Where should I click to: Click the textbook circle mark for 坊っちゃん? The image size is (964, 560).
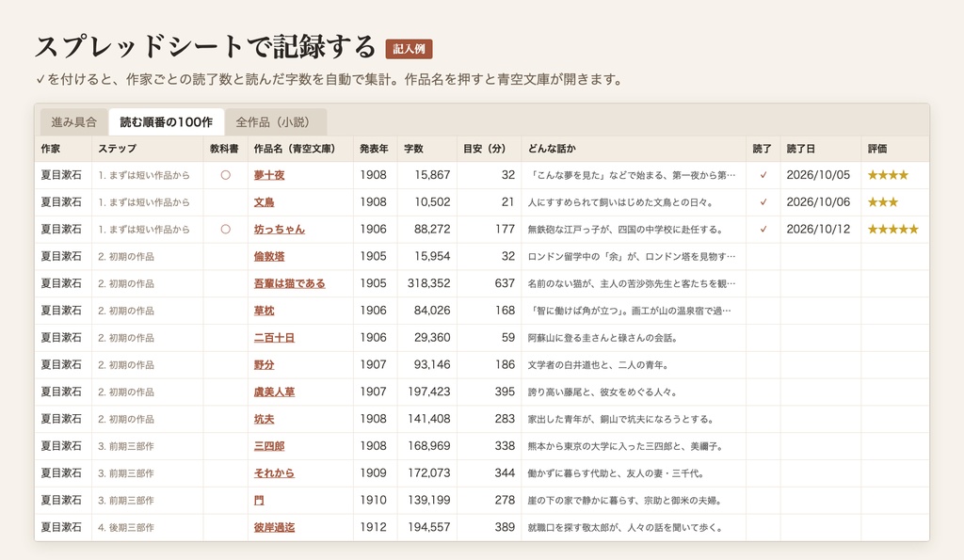pos(226,230)
